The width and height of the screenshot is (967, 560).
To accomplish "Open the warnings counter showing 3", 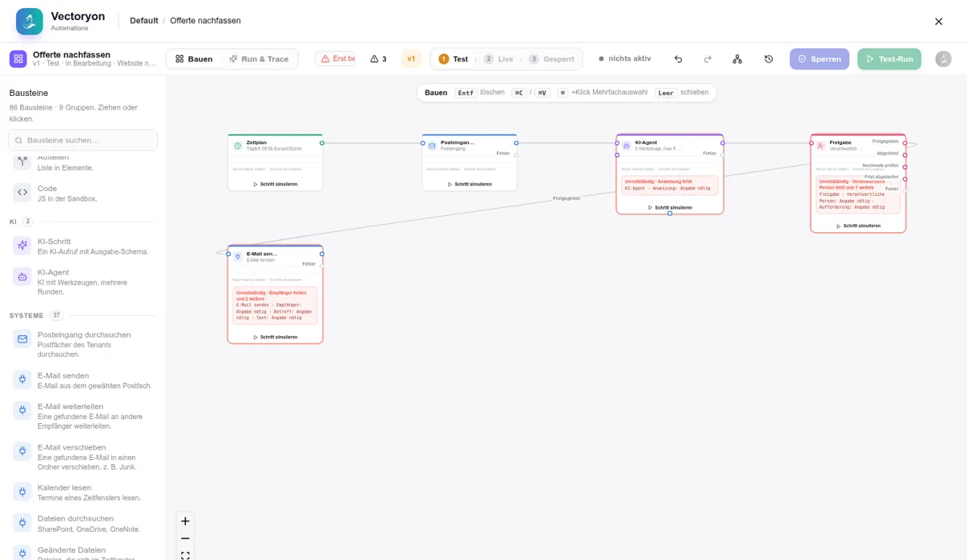I will pos(379,59).
